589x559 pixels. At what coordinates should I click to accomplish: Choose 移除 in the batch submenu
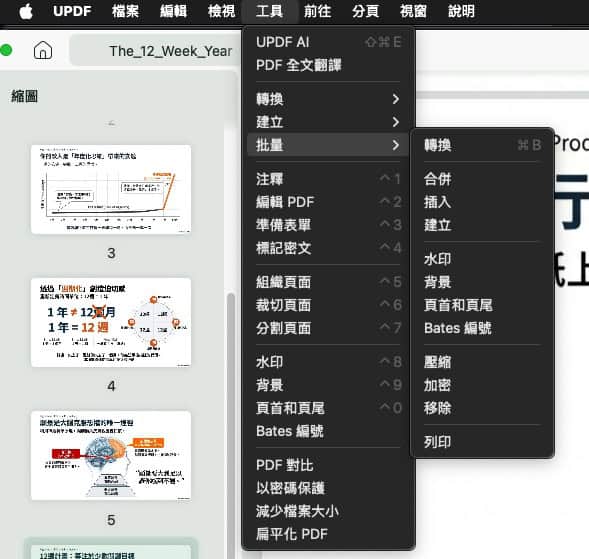tap(482, 408)
